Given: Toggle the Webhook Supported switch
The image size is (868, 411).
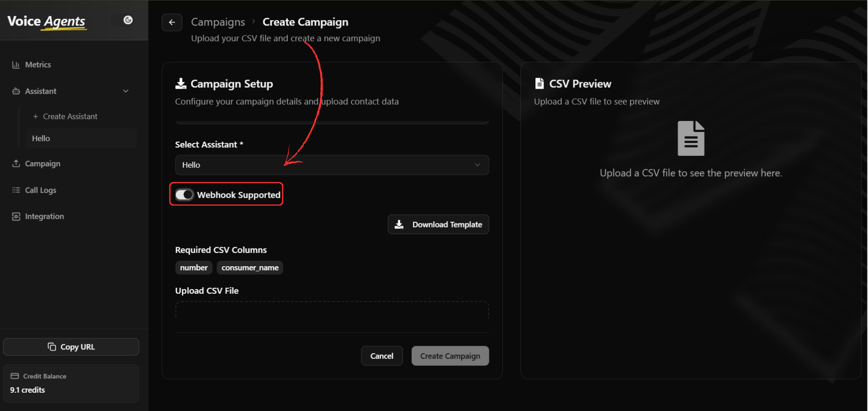Looking at the screenshot, I should pyautogui.click(x=185, y=195).
